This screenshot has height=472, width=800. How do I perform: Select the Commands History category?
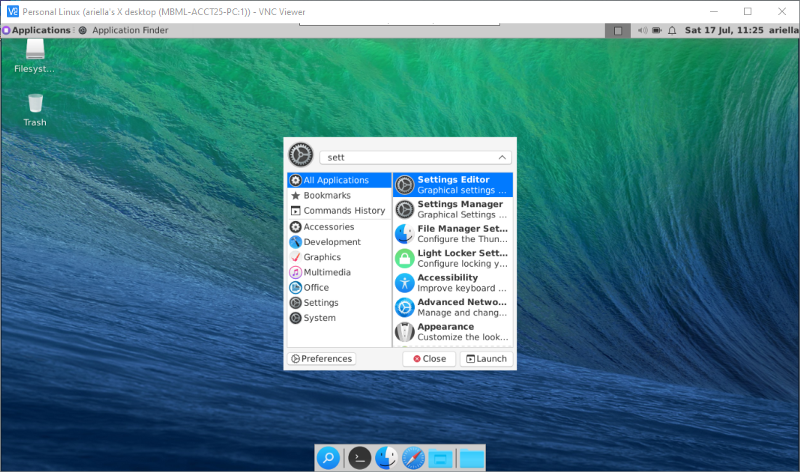[x=339, y=211]
